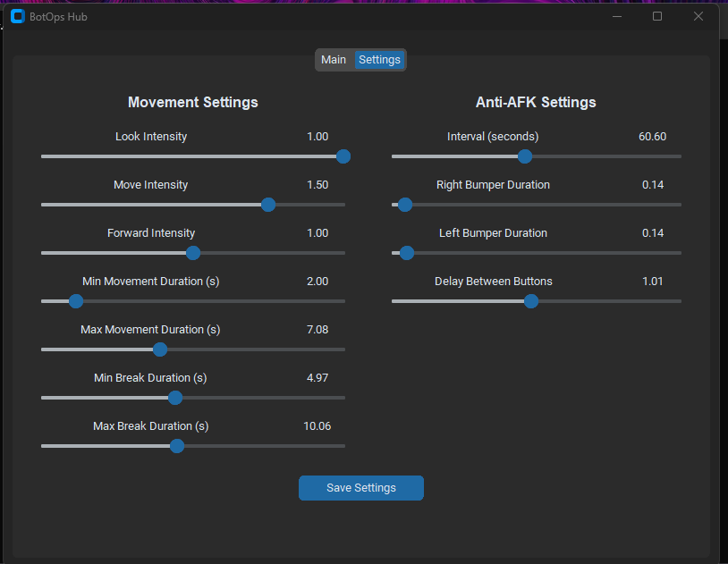Screen dimensions: 728x564
Task: Click the Min Break Duration slider knob
Action: 175,398
